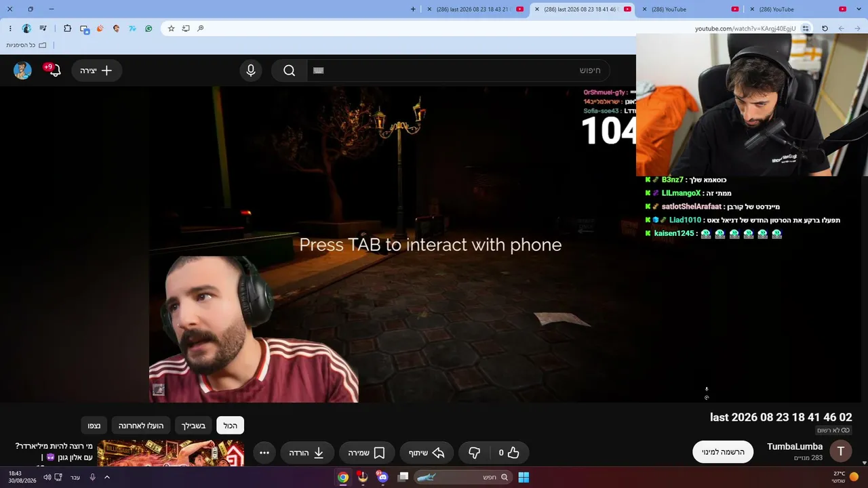Go back with the browser back arrow
The width and height of the screenshot is (868, 488).
[x=858, y=28]
